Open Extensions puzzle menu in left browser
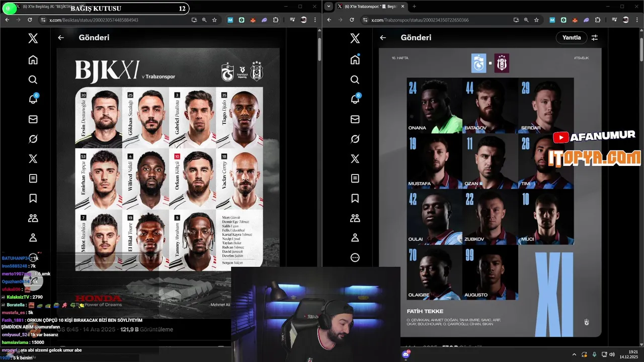 [276, 20]
